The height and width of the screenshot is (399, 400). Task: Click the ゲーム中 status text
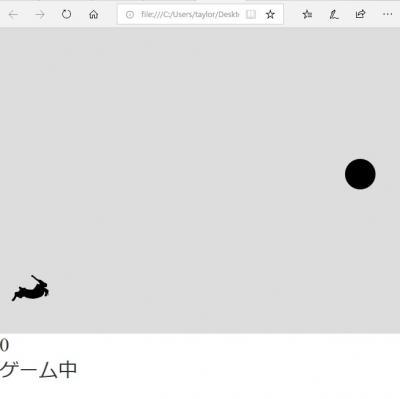[38, 370]
